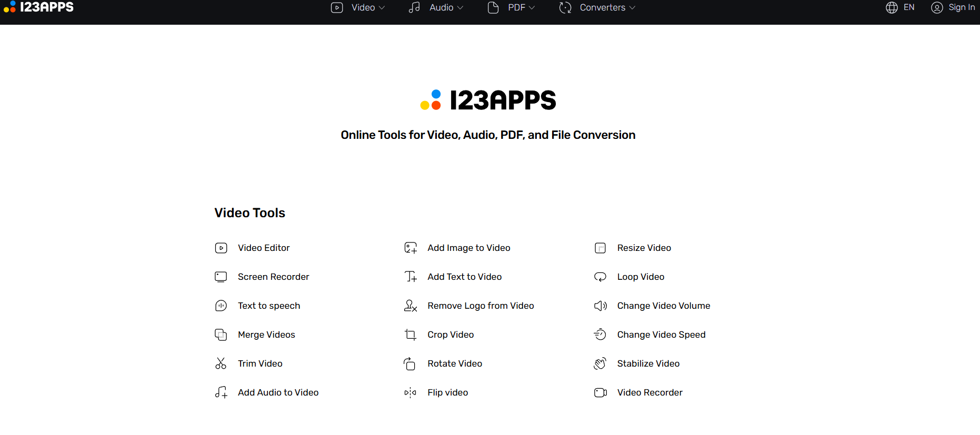
Task: Click the Video menu play icon in navbar
Action: (x=337, y=7)
